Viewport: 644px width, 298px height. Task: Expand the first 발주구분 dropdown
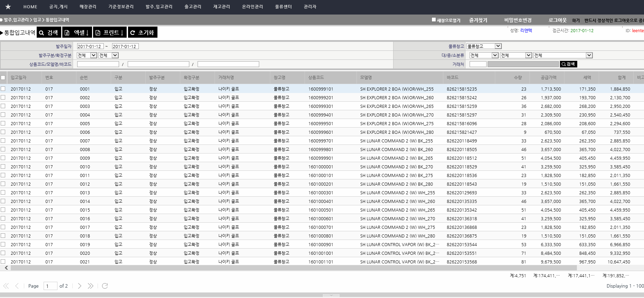tap(87, 55)
